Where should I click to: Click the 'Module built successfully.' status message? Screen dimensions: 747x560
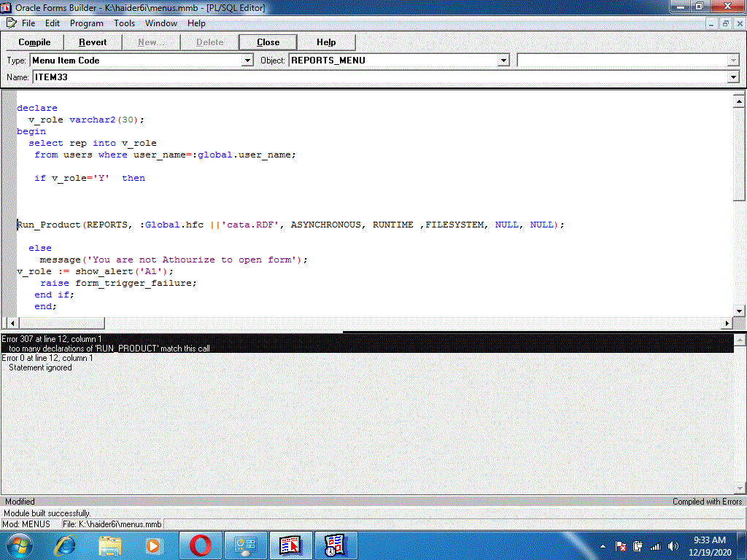click(x=47, y=513)
